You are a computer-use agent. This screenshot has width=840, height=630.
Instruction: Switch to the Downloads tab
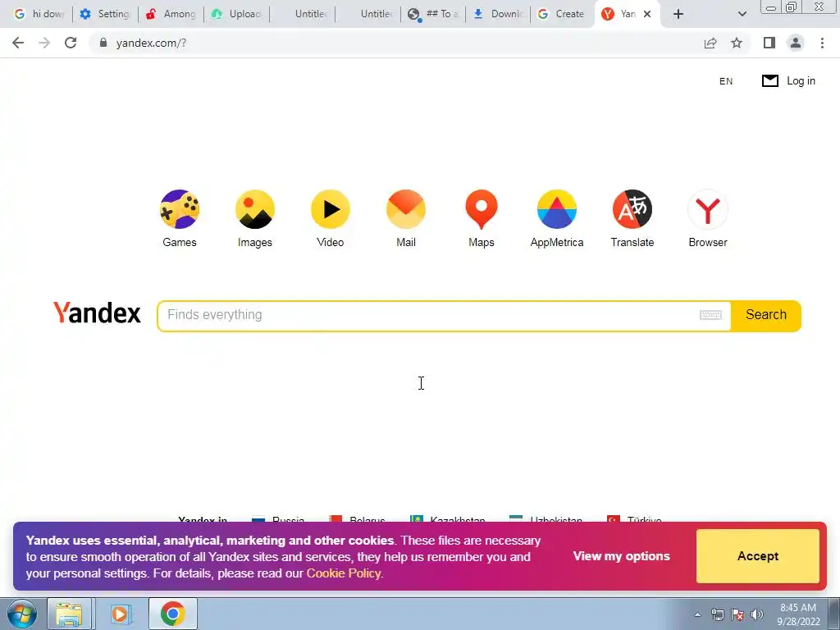pos(498,14)
